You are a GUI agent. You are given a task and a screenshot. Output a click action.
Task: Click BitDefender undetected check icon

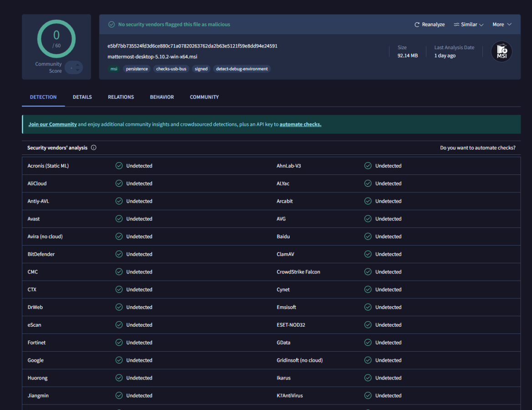119,254
